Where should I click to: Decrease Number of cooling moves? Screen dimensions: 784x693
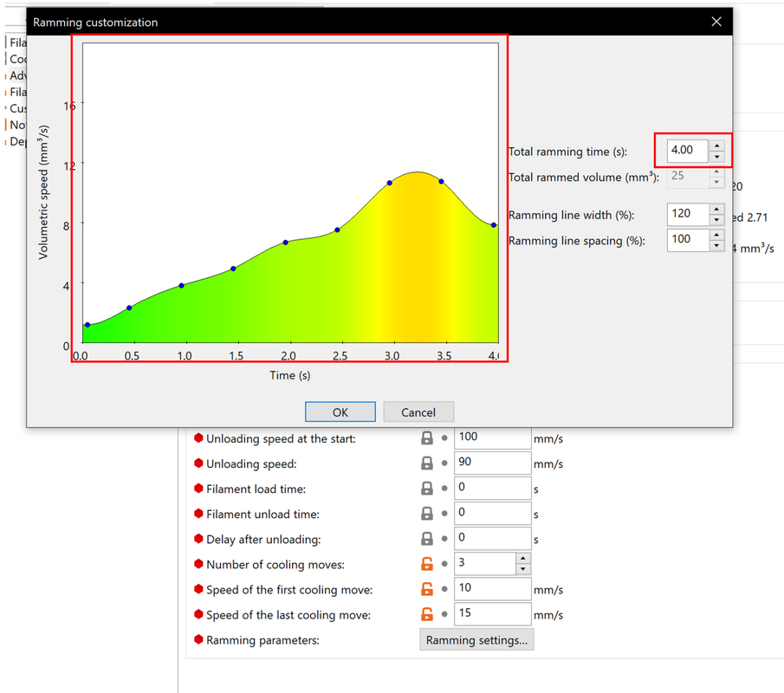(x=523, y=569)
